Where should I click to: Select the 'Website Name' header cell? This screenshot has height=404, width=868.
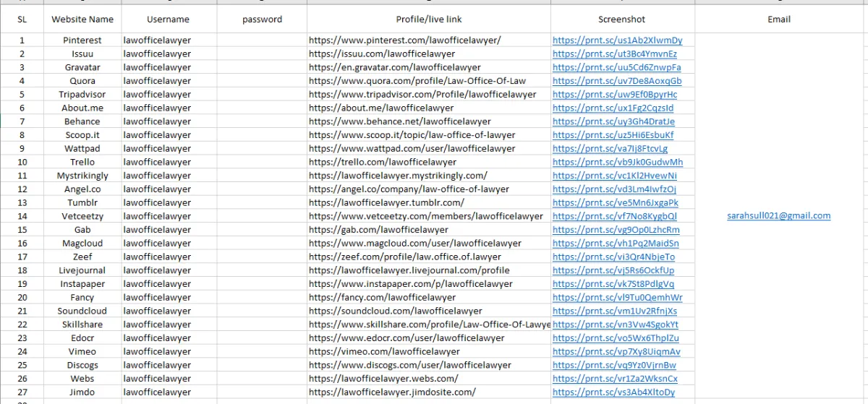(x=82, y=19)
